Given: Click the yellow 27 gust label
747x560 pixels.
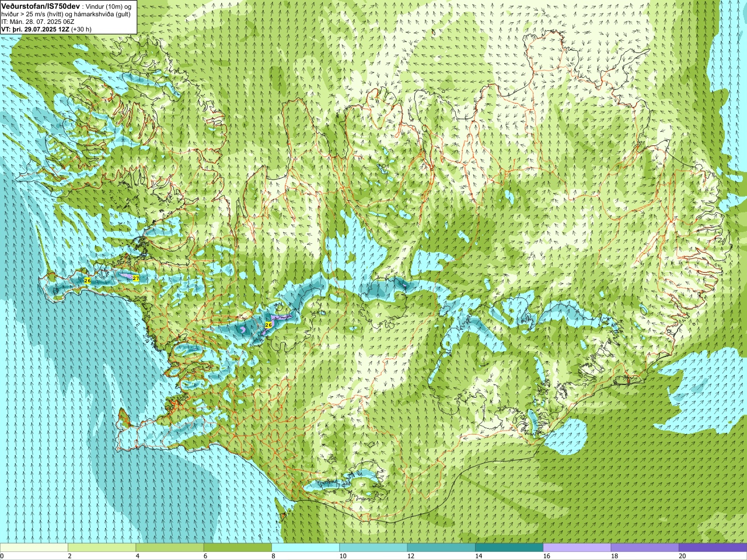Looking at the screenshot, I should [135, 279].
